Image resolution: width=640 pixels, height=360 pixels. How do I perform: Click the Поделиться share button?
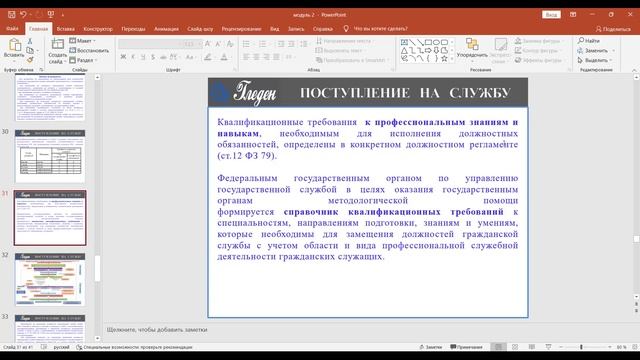coord(613,29)
